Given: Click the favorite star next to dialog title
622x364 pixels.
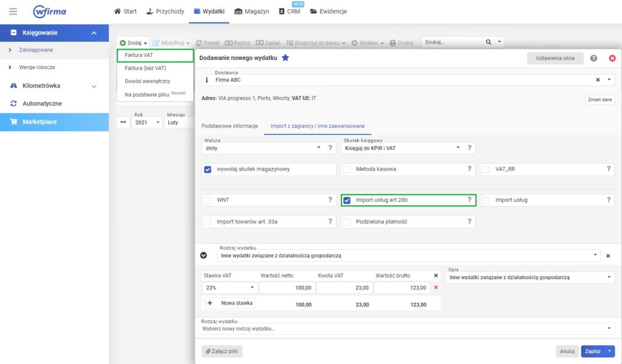Looking at the screenshot, I should 285,58.
